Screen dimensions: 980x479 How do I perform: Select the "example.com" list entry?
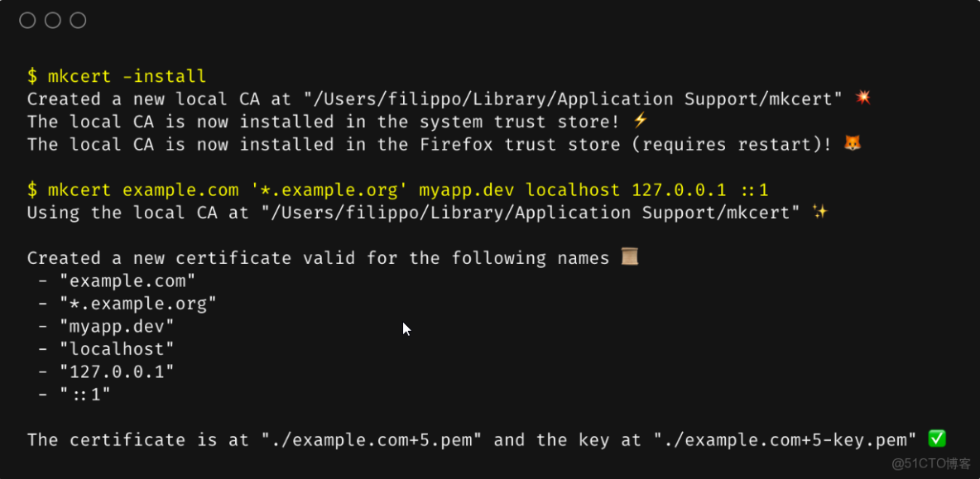click(x=128, y=280)
